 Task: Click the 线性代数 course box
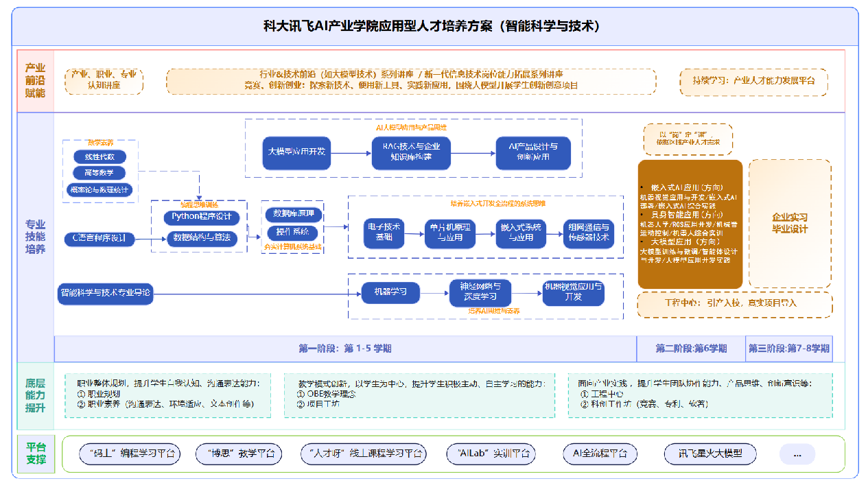click(99, 156)
